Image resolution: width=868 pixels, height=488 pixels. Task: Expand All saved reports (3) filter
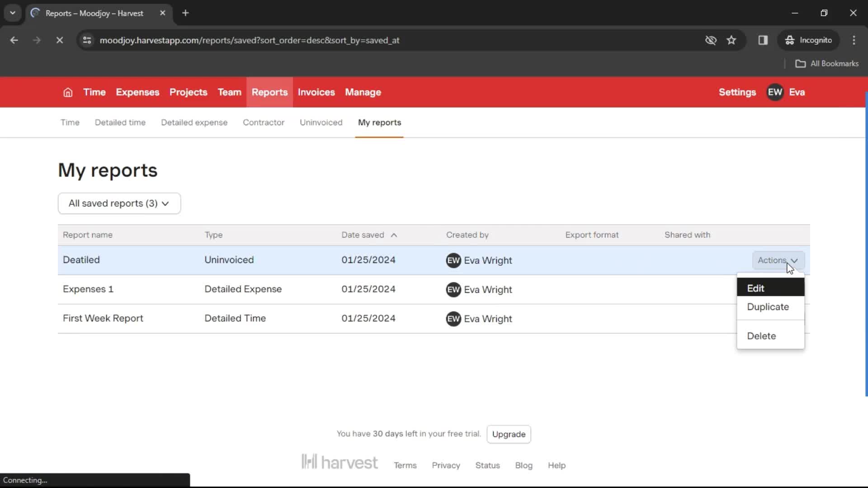[119, 203]
